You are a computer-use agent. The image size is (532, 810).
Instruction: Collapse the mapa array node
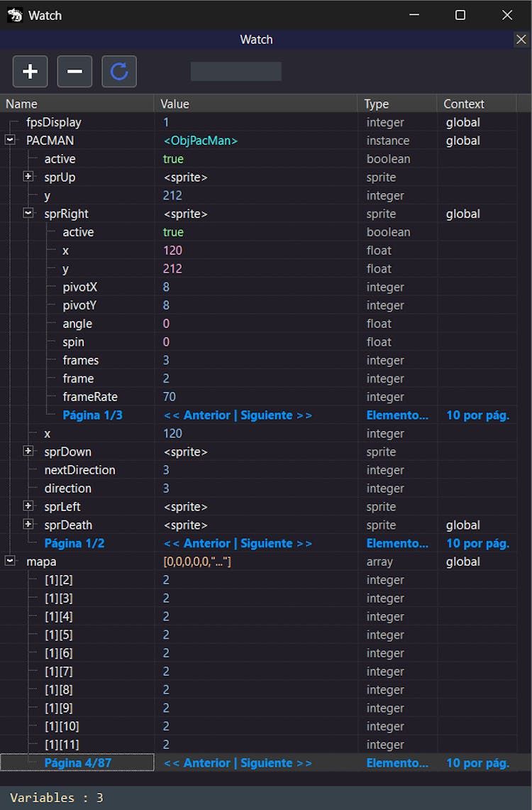coord(10,561)
